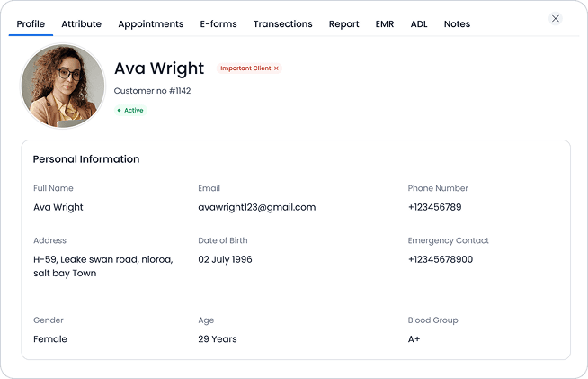
Task: Show the Notes tab
Action: (457, 23)
